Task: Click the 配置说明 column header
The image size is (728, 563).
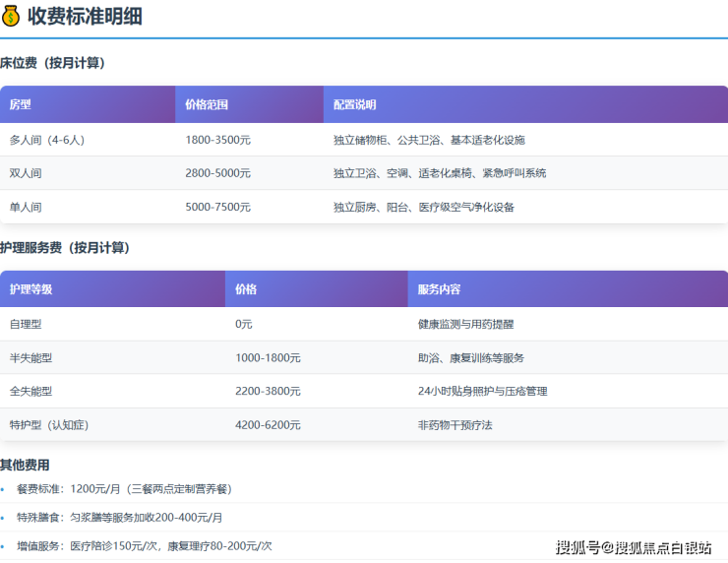Action: pyautogui.click(x=354, y=104)
